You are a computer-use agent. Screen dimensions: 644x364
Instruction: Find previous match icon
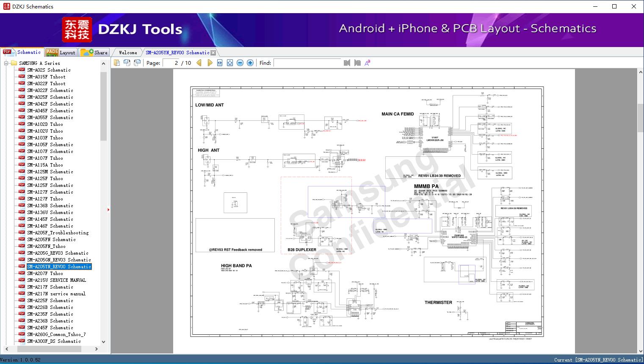click(x=347, y=63)
